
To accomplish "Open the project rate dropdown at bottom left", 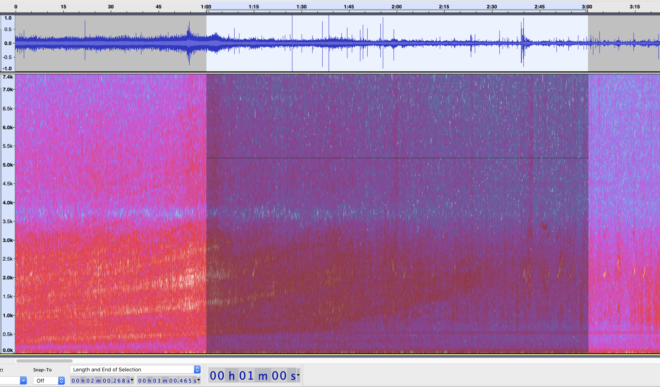I will coord(23,381).
